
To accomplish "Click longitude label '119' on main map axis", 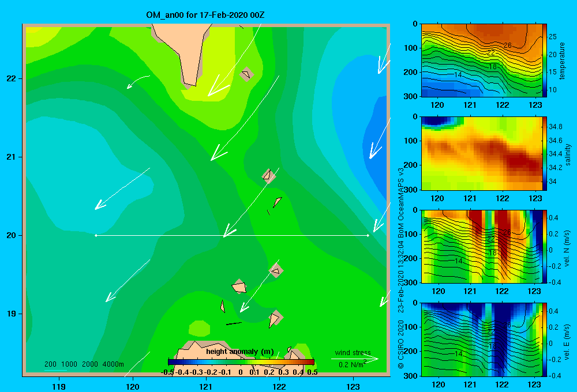I will coord(59,386).
